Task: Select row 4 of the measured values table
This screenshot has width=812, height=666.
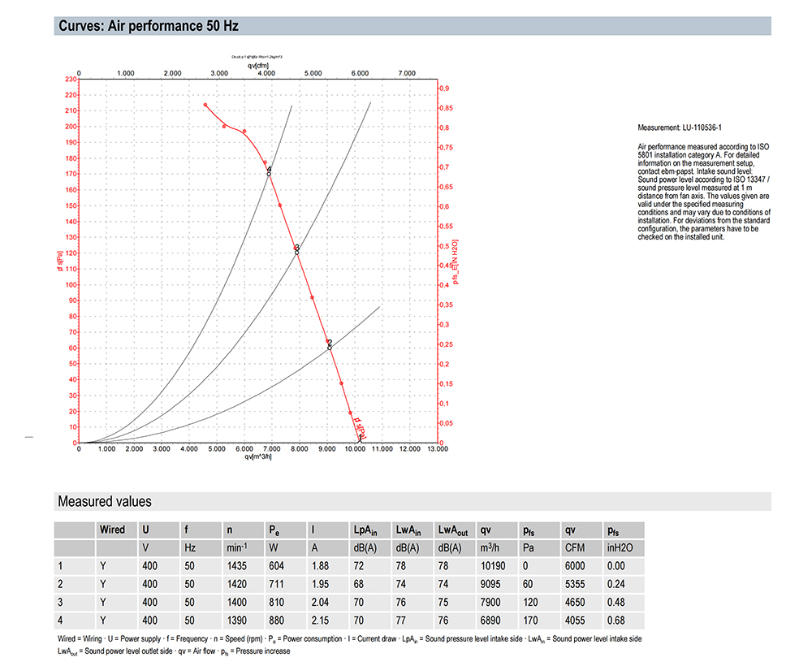Action: pos(349,621)
